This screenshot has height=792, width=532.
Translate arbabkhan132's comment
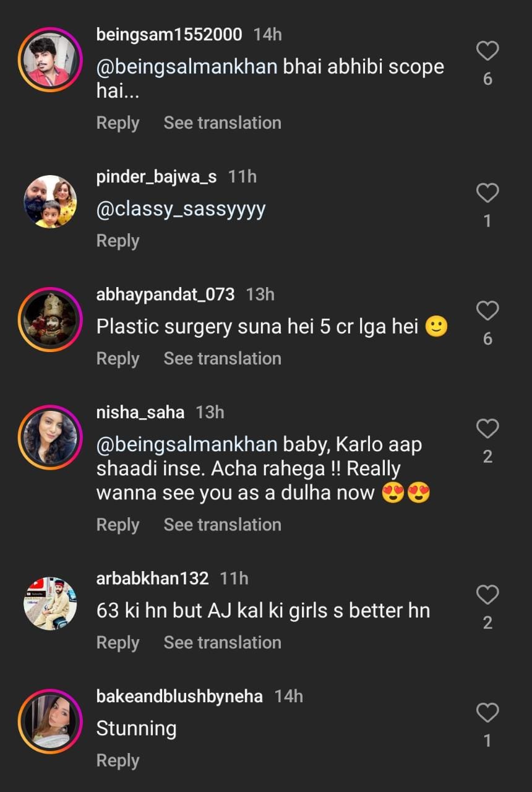coord(222,643)
